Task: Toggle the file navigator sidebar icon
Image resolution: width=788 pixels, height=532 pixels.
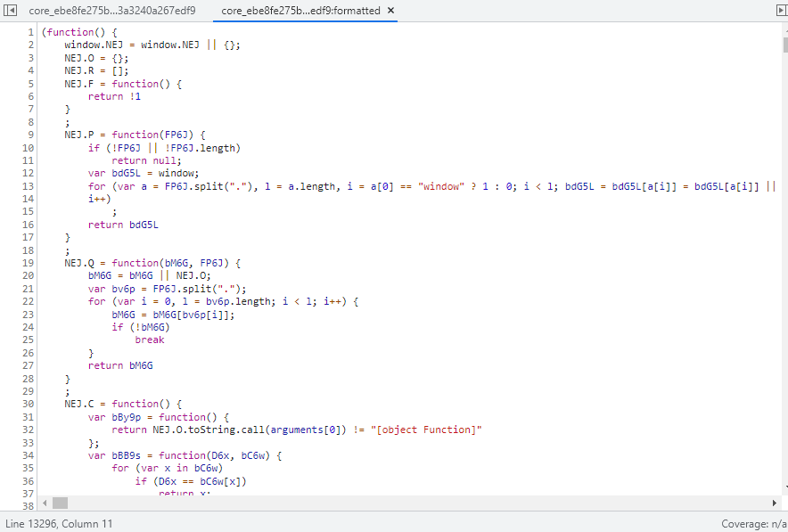Action: point(10,10)
